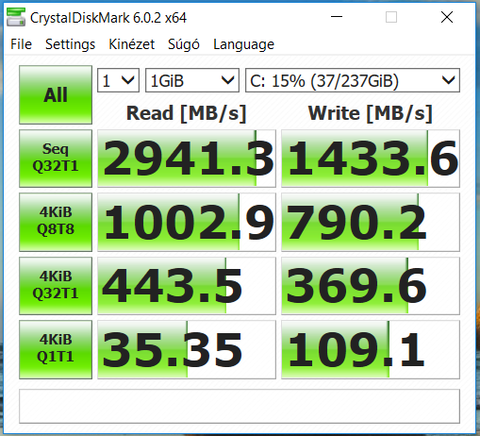Start the 4KiB Q8T8 test
This screenshot has width=480, height=436.
point(56,222)
